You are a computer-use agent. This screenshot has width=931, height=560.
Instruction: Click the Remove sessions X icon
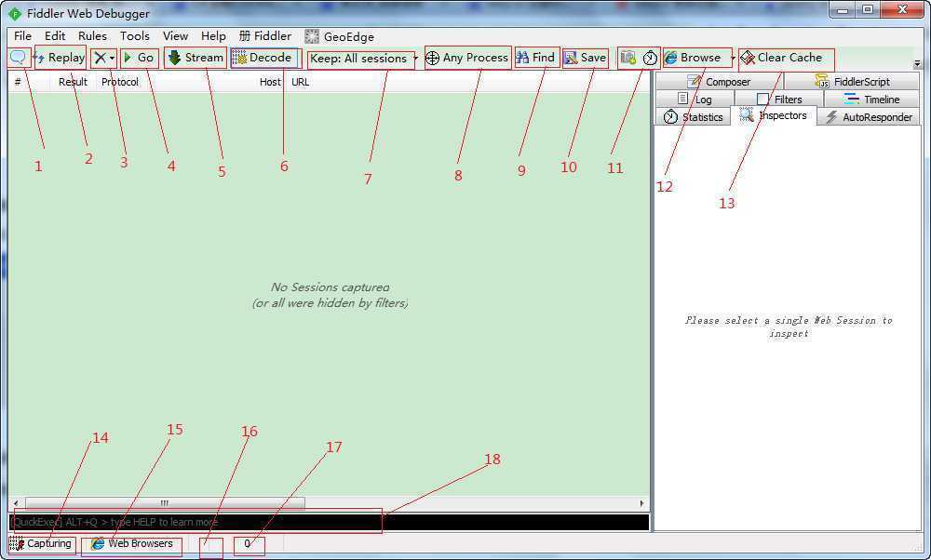click(x=101, y=58)
